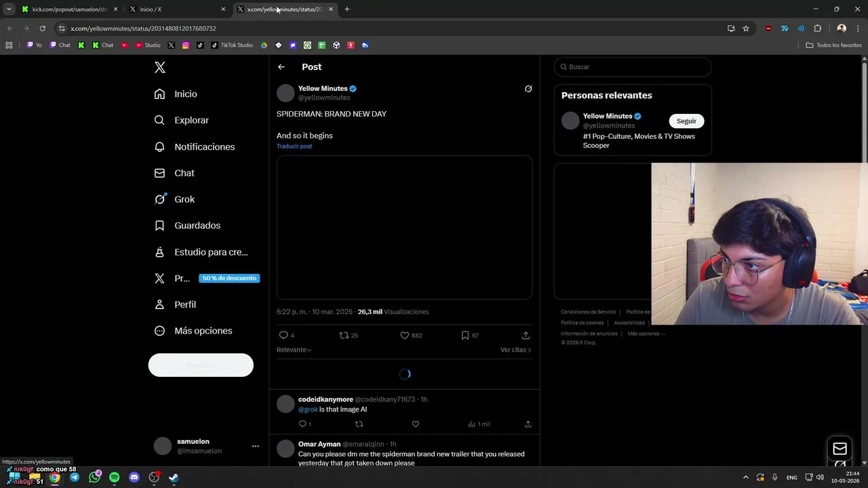
Task: Open Perfil in the sidebar
Action: (175, 304)
